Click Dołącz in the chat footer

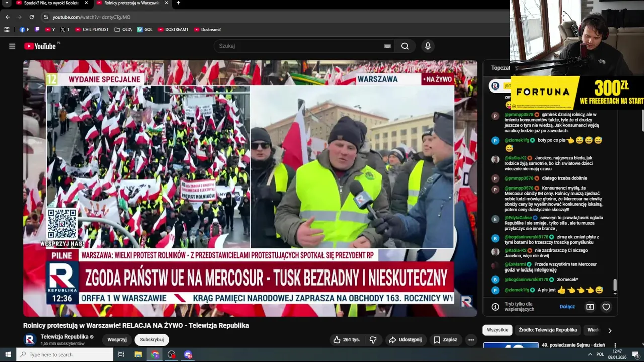[x=567, y=307]
